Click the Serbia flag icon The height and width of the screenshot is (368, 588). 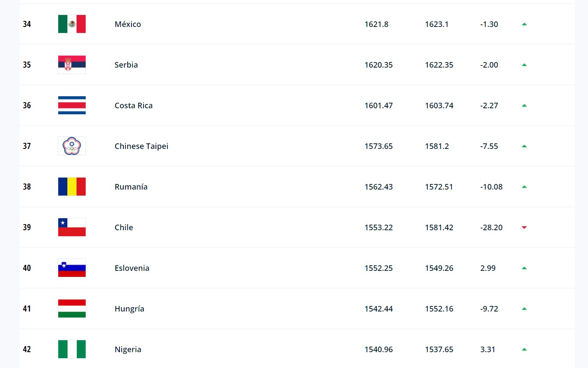click(72, 65)
